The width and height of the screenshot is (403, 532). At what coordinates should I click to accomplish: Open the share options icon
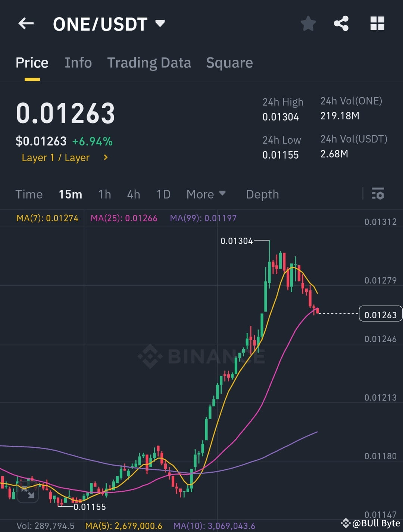[341, 23]
